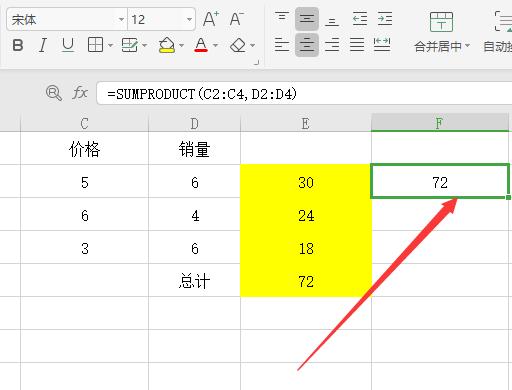Select yellow cell with value 18
This screenshot has width=512, height=390.
pyautogui.click(x=306, y=248)
